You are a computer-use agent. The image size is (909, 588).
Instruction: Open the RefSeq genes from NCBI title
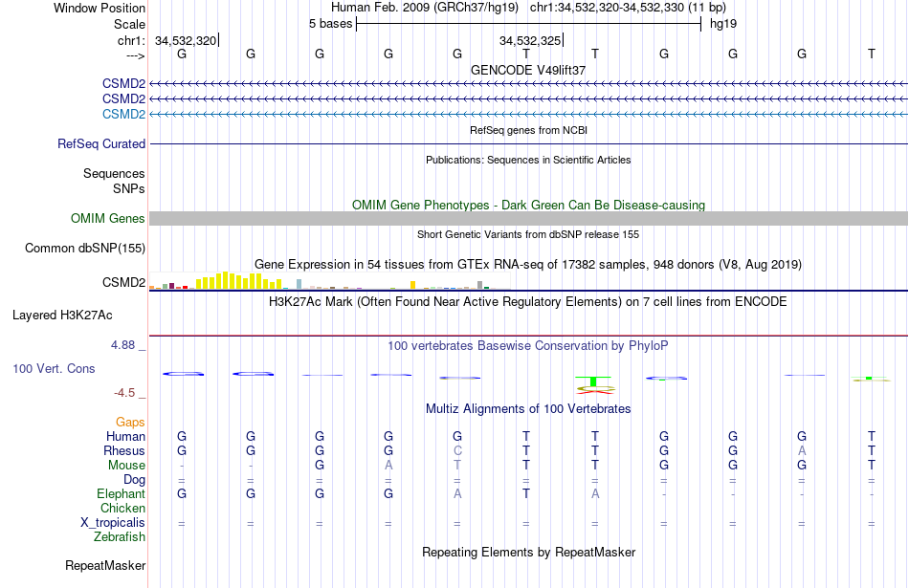click(x=528, y=130)
